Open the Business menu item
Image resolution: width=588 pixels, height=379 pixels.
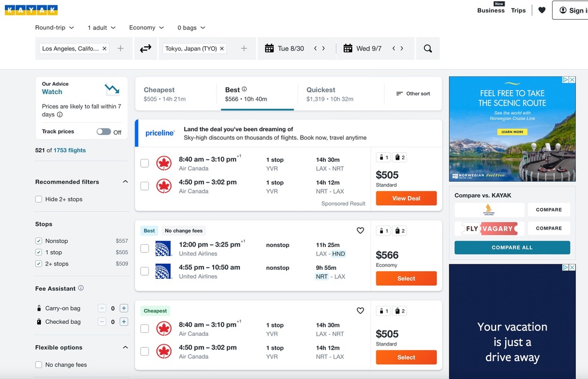(491, 10)
